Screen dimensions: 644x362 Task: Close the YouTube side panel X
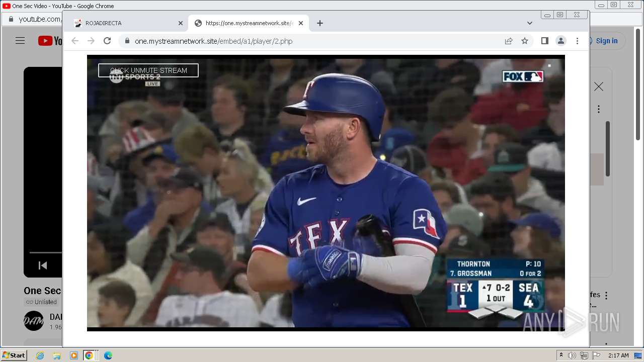[x=599, y=87]
